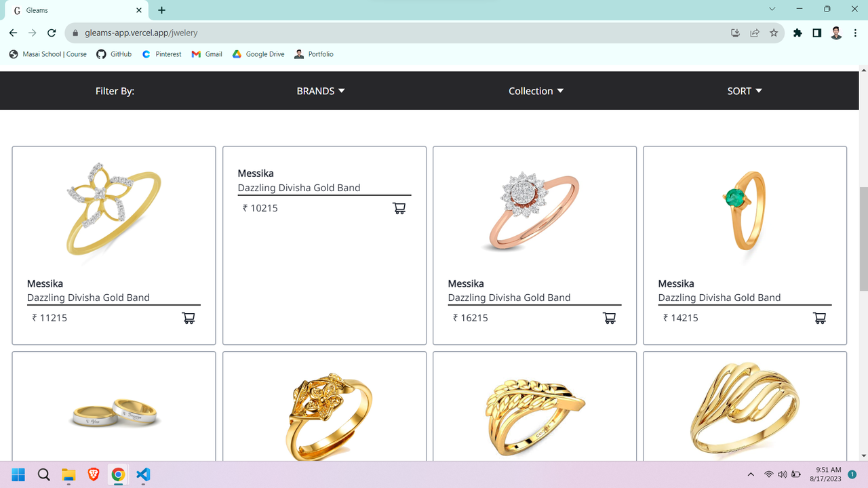Open the Google Drive bookmark

pos(258,54)
